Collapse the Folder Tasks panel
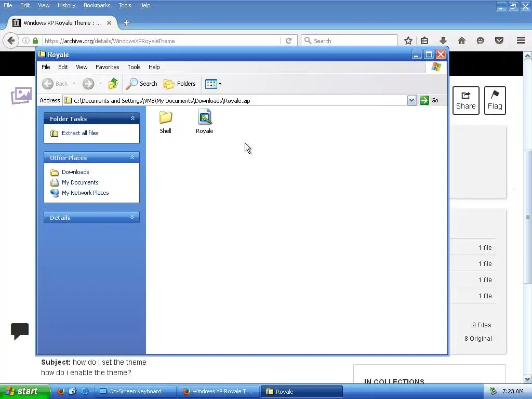Viewport: 532px width, 399px height. click(x=132, y=118)
